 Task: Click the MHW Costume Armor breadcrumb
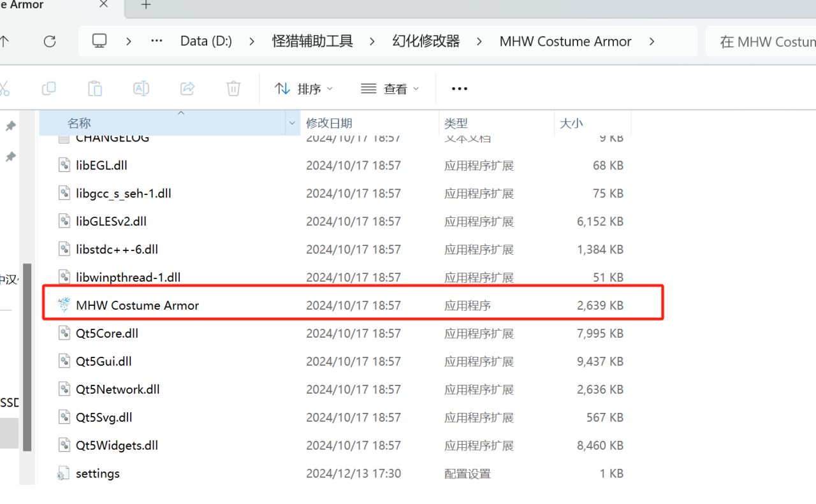click(565, 41)
